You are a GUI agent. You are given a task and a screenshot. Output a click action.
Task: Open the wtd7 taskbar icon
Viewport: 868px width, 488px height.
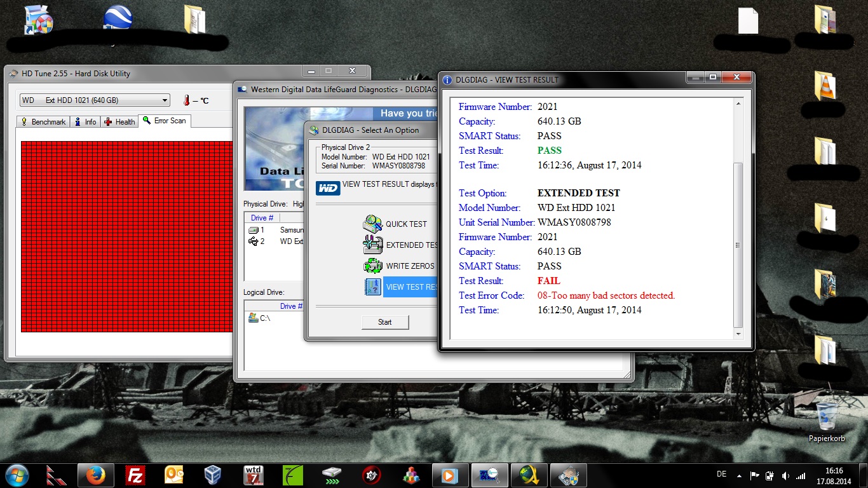click(254, 475)
